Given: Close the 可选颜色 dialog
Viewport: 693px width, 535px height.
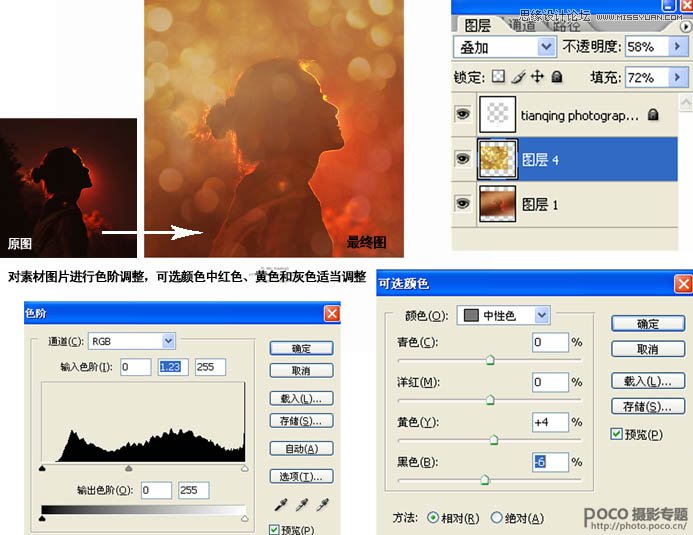Looking at the screenshot, I should tap(683, 283).
